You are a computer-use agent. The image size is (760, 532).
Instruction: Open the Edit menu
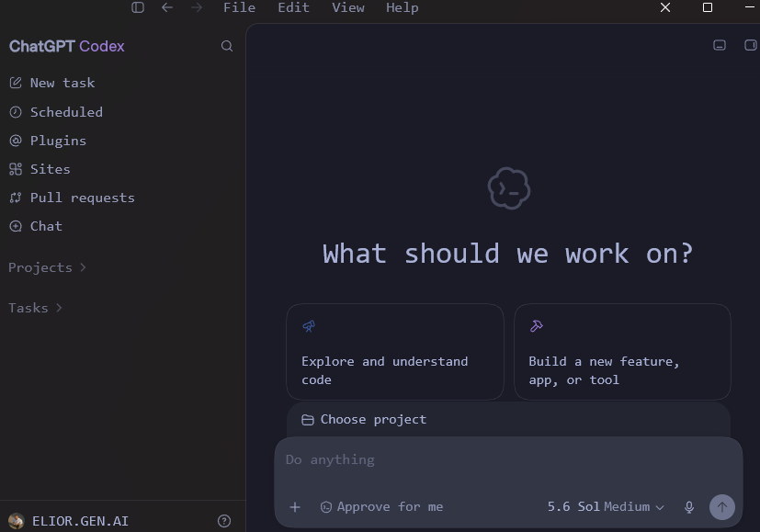pyautogui.click(x=293, y=7)
